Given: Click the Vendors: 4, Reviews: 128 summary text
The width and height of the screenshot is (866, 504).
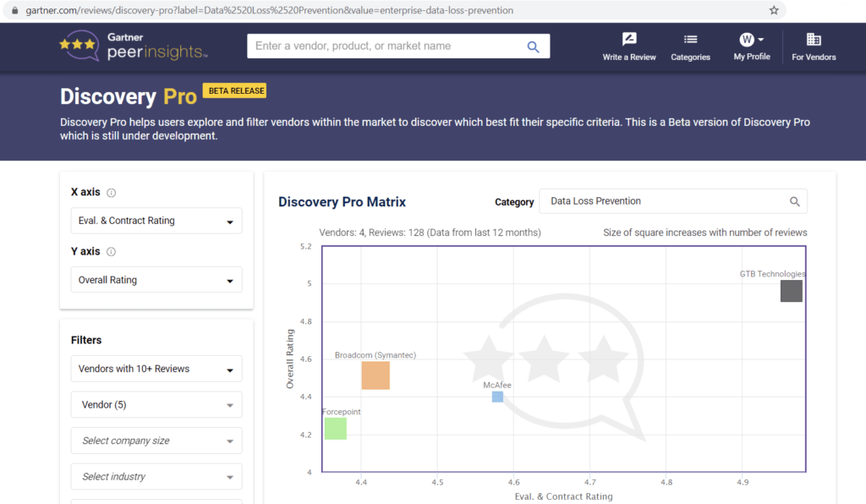Looking at the screenshot, I should (x=430, y=233).
